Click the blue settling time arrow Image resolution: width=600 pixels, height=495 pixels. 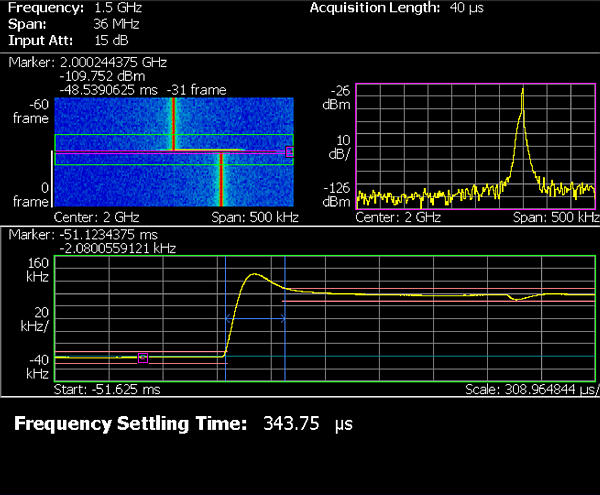click(255, 319)
